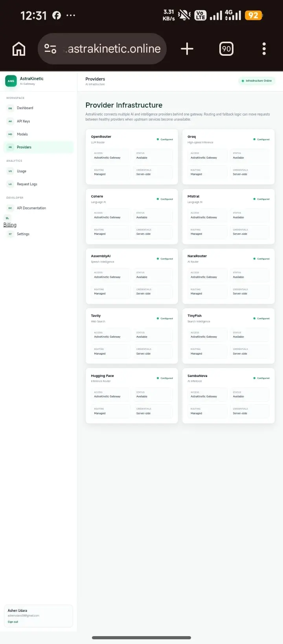The height and width of the screenshot is (644, 283).
Task: Click Managed routing value in Cohere card
Action: click(x=100, y=234)
